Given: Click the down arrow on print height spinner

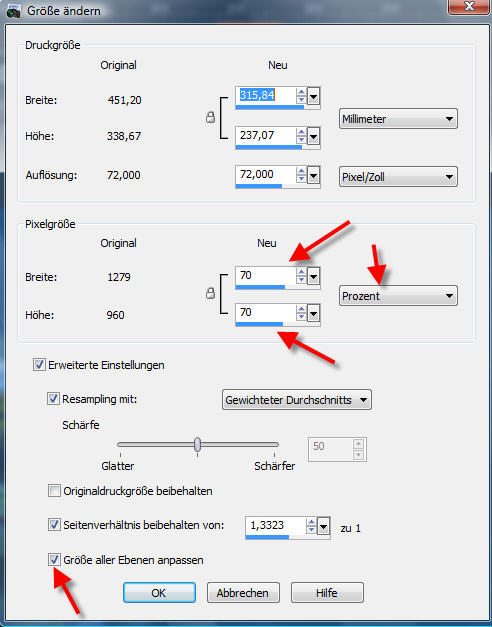Looking at the screenshot, I should (301, 140).
